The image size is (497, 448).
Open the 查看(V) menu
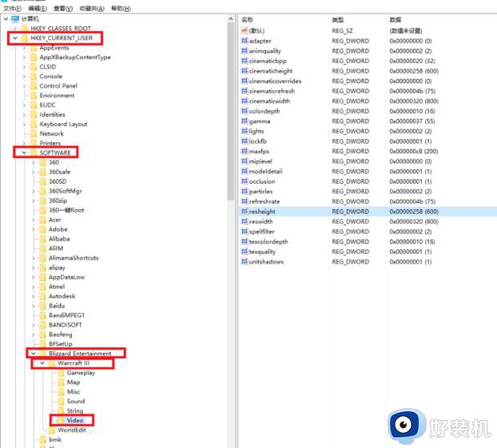(x=64, y=8)
